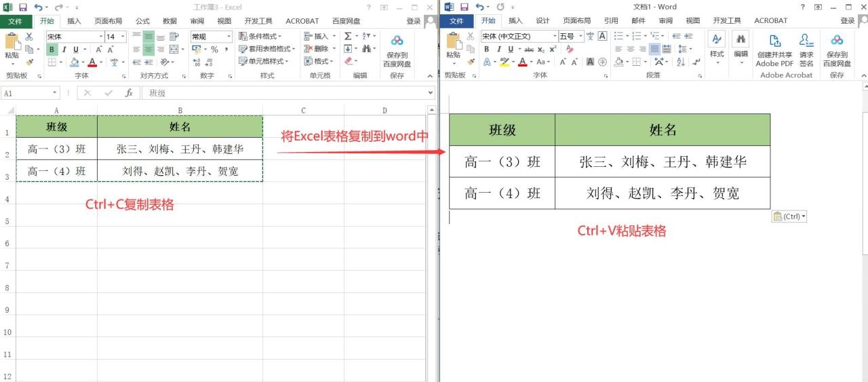Screen dimensions: 868x382
Task: Click the Excel save icon in quick access toolbar
Action: coord(22,7)
